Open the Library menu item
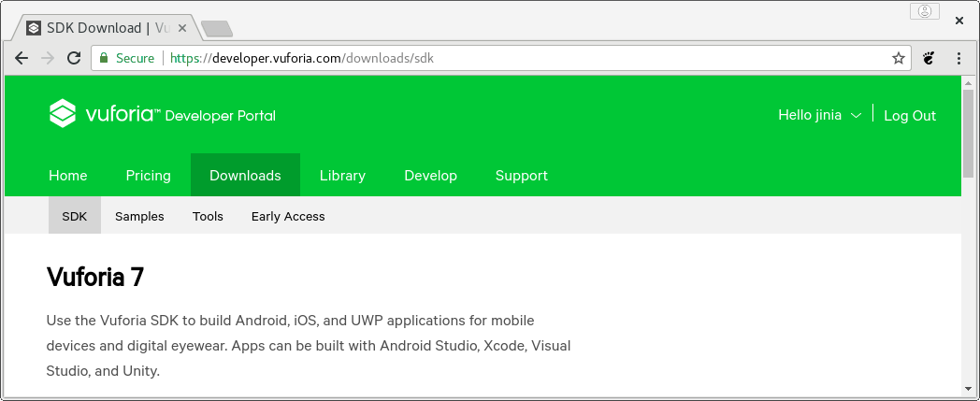 coord(342,176)
